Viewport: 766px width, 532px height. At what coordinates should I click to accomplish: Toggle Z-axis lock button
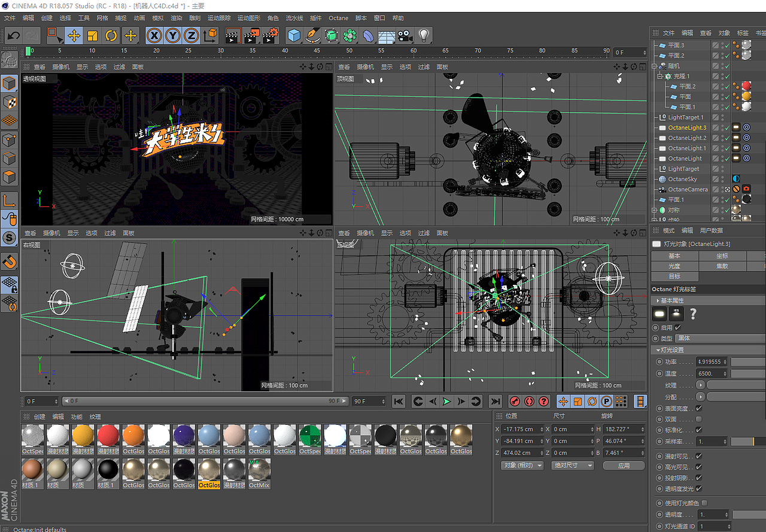[191, 36]
